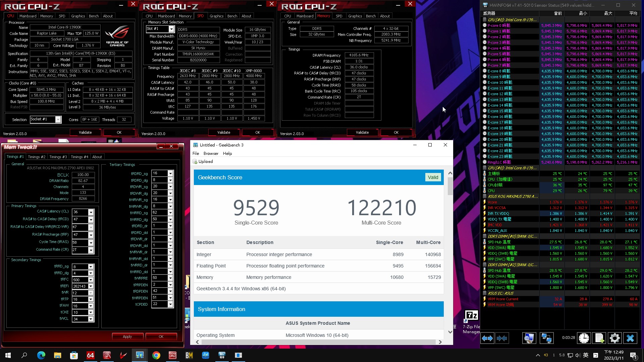Open Microsoft Store from taskbar
Viewport: 644px width, 362px height.
(x=74, y=355)
